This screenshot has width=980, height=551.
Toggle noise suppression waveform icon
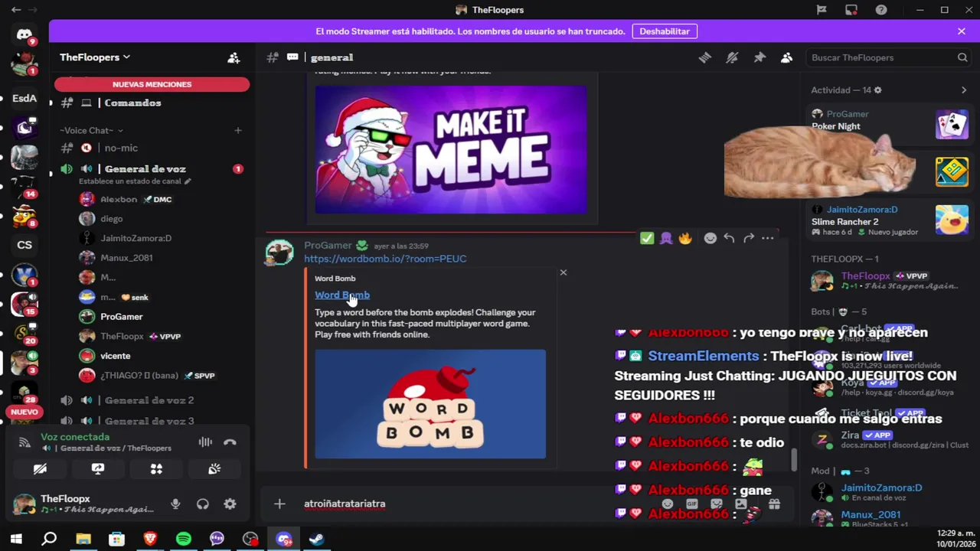[x=205, y=442]
